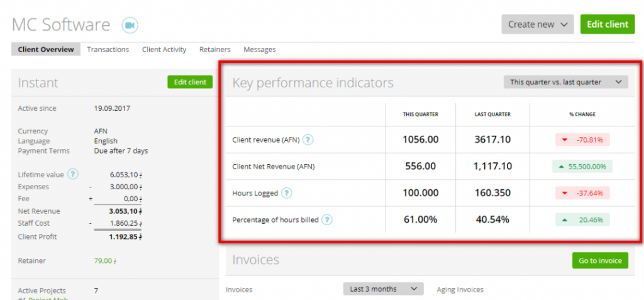Click the Client Net Revenue (AFN) label
This screenshot has width=644, height=300.
pos(274,167)
